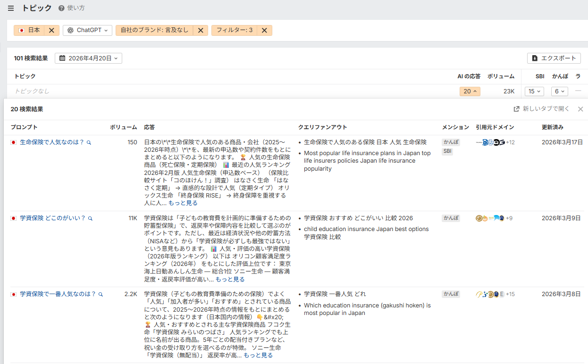
Task: Open the hamburger navigation menu
Action: 11,8
